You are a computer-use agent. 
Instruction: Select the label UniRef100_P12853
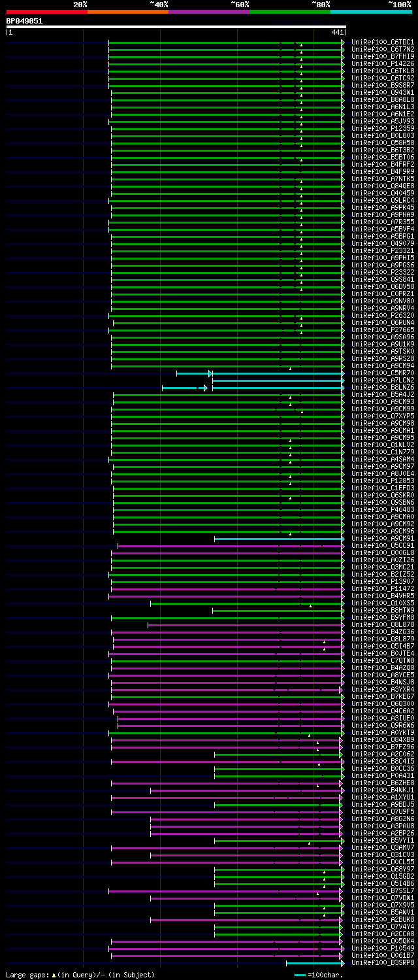[x=383, y=481]
